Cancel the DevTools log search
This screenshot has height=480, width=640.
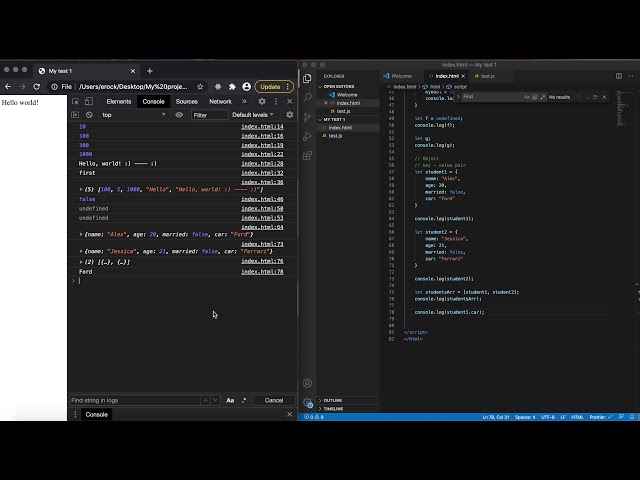(x=273, y=400)
